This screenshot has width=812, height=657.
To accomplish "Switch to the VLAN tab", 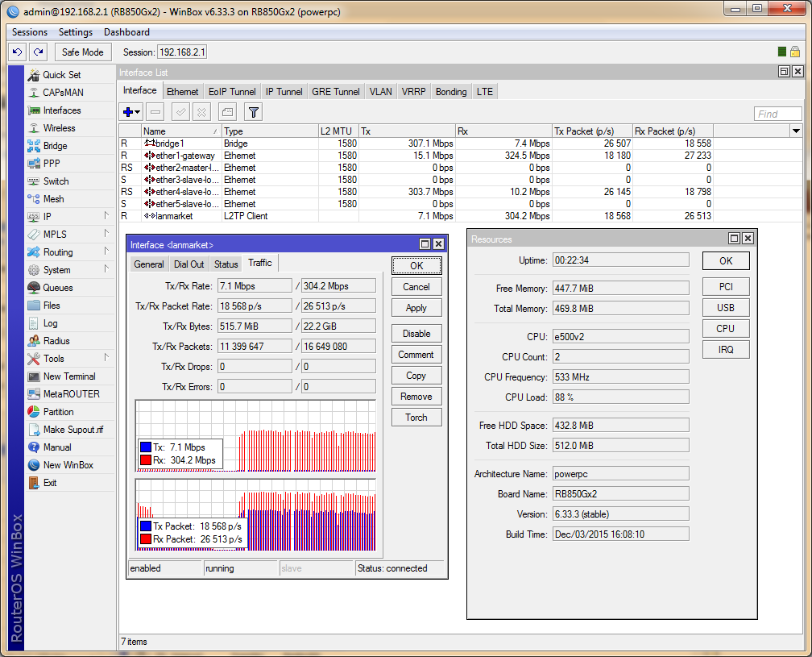I will pyautogui.click(x=380, y=91).
